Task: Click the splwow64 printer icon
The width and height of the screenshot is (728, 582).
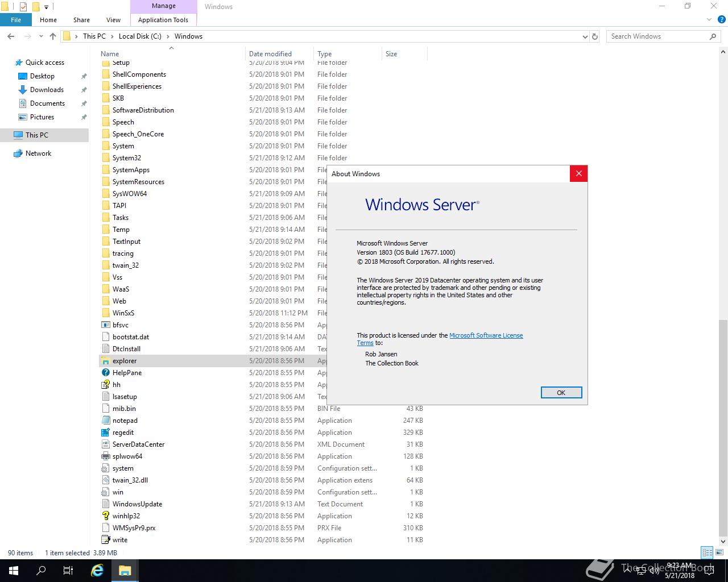Action: [105, 456]
